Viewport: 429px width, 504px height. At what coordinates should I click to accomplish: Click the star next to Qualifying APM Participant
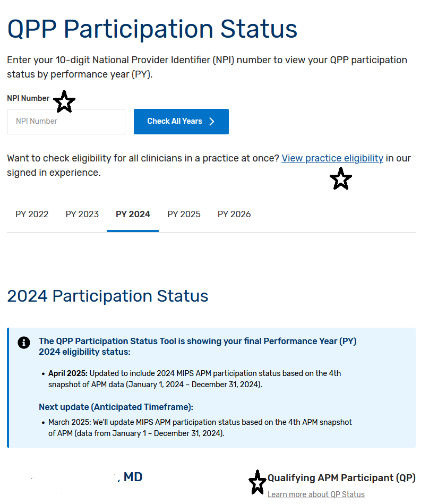click(x=258, y=482)
